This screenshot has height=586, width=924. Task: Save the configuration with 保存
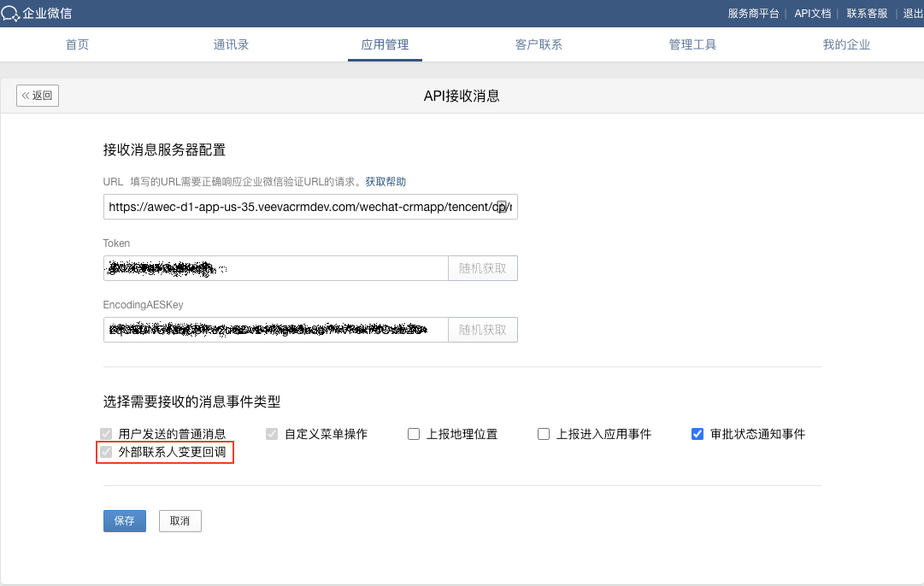[x=125, y=521]
